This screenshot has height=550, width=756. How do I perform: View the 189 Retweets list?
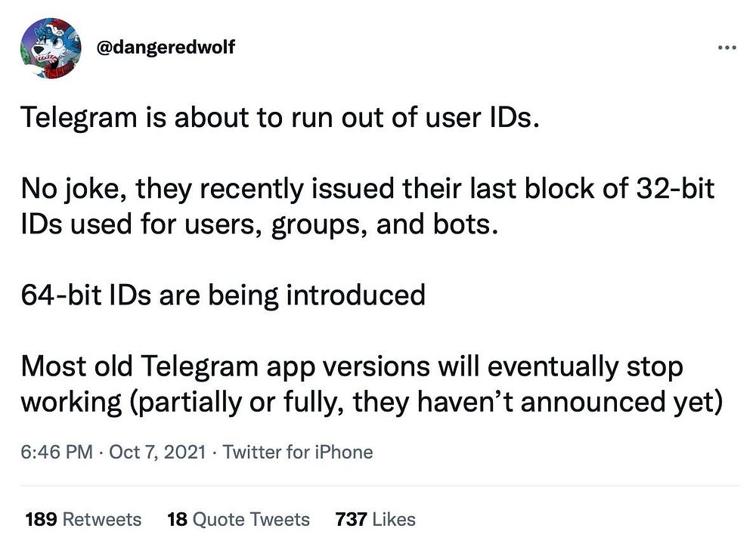click(83, 520)
